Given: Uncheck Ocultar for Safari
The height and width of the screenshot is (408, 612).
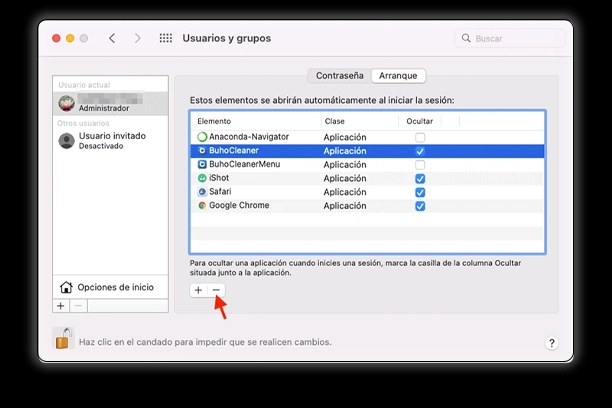Looking at the screenshot, I should point(420,192).
